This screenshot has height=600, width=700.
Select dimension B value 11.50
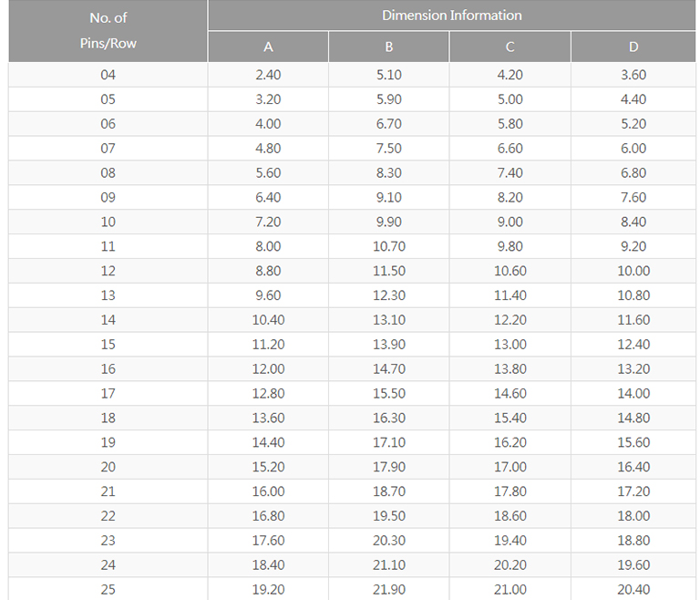click(389, 271)
